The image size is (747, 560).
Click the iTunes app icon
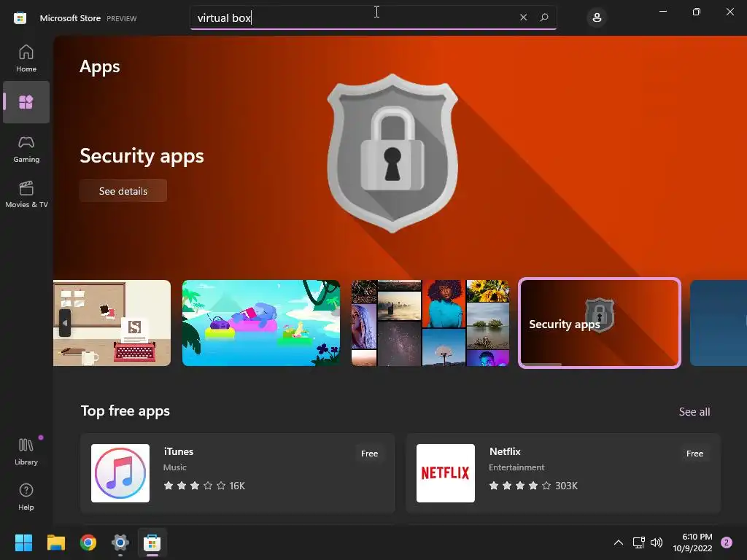[x=120, y=472]
